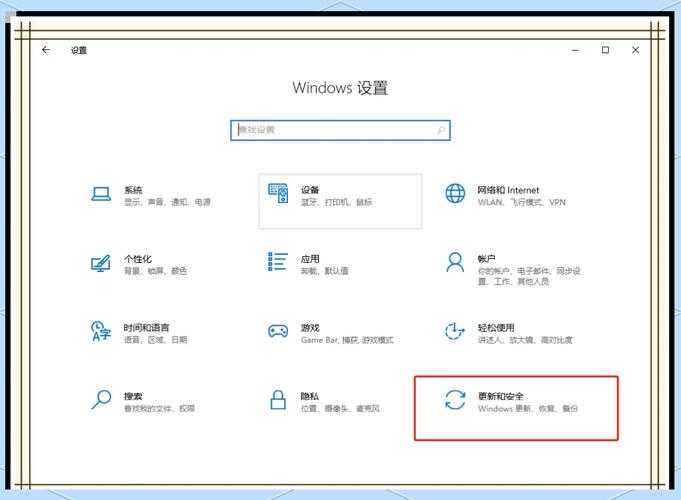The height and width of the screenshot is (500, 681).
Task: Open the Update & Security refresh-arrows icon
Action: click(x=455, y=400)
